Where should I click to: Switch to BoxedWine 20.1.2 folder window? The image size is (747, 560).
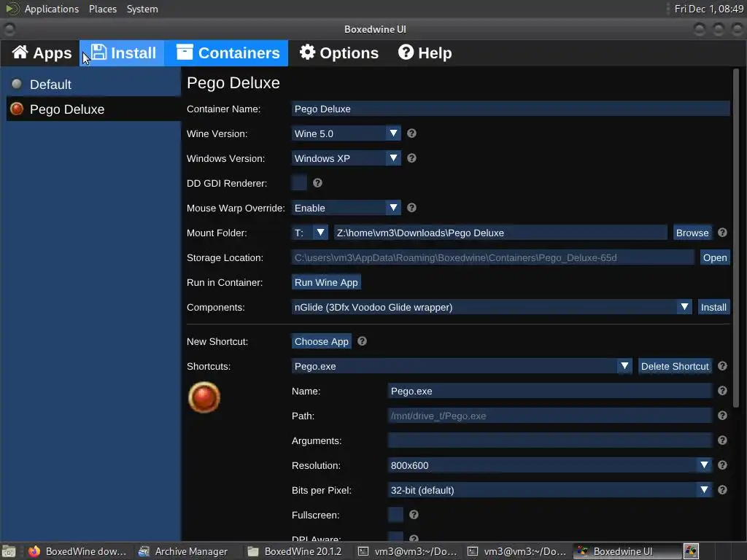[x=295, y=551]
